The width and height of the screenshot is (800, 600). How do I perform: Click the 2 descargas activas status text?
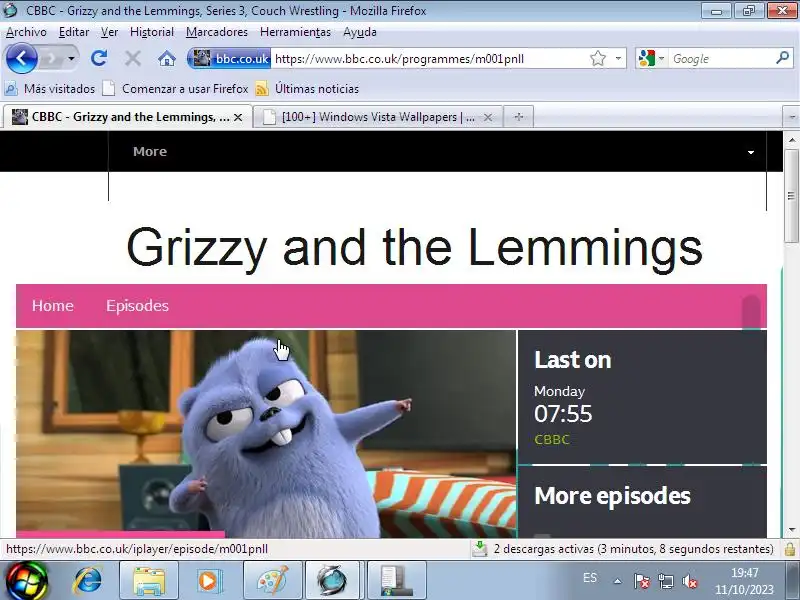pos(633,549)
